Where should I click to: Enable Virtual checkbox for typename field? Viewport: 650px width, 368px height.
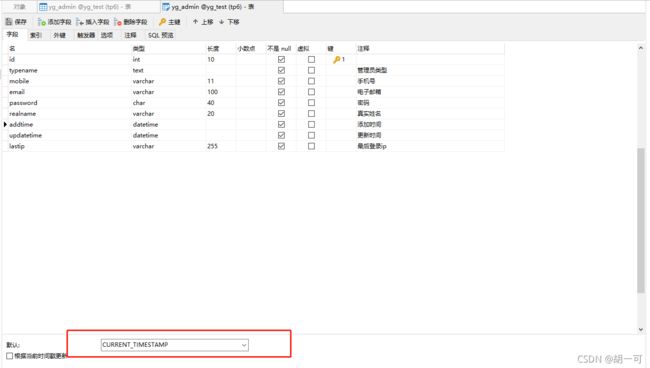(x=311, y=70)
